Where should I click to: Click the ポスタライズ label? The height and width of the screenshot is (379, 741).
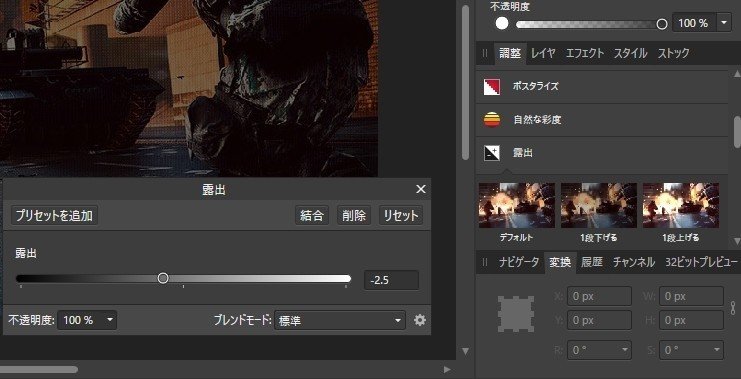[x=535, y=86]
